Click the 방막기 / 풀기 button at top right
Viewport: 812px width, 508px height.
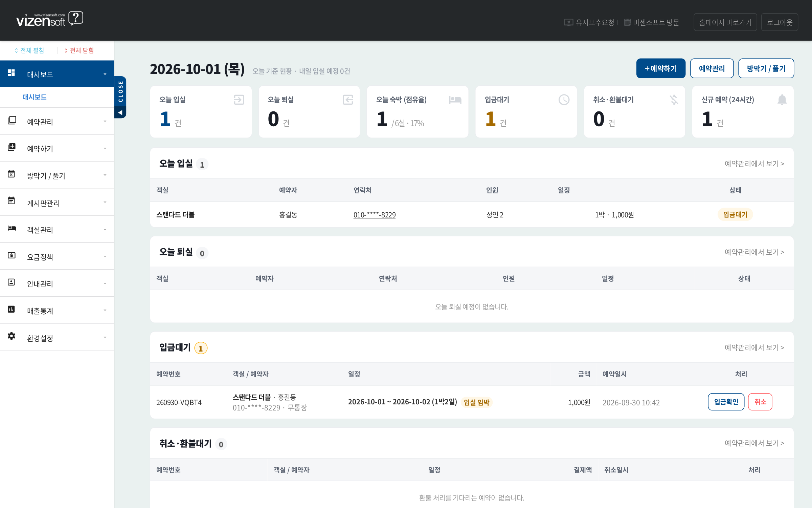click(x=766, y=68)
